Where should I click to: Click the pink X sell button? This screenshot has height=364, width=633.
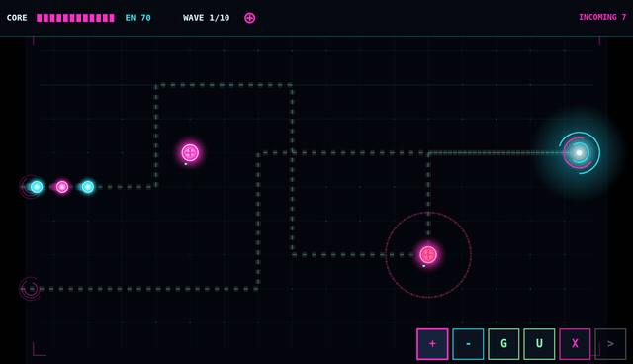click(575, 344)
